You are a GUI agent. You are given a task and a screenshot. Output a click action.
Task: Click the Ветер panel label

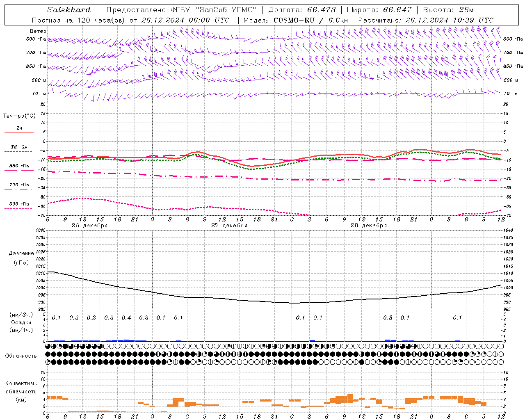[38, 31]
